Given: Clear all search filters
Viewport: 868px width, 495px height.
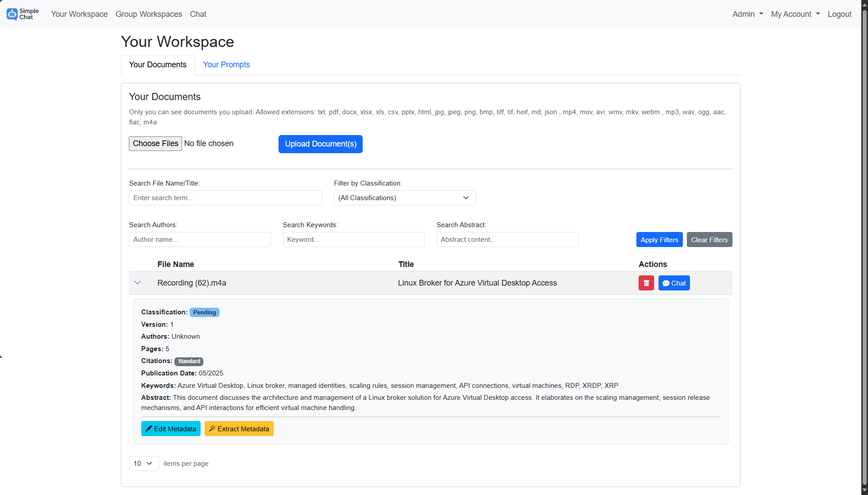Looking at the screenshot, I should click(709, 240).
